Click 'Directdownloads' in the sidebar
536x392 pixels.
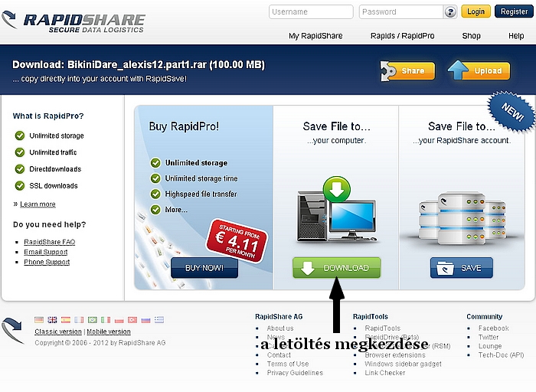(55, 169)
